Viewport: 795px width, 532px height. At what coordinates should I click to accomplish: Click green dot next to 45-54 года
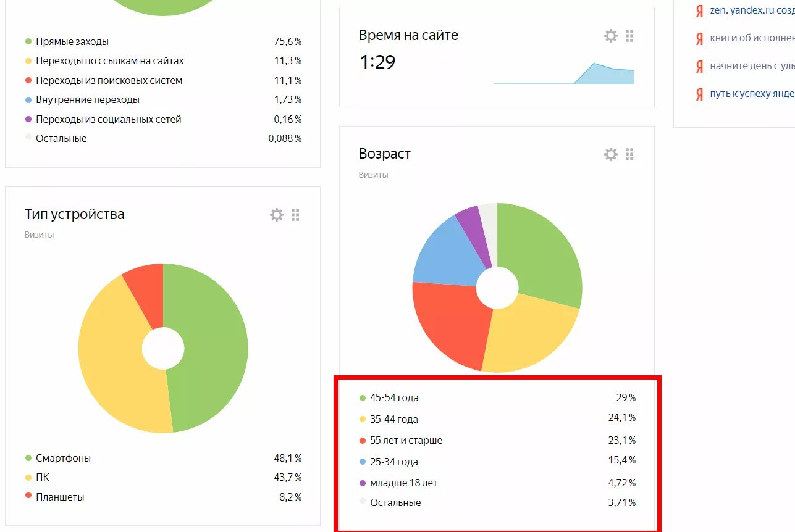363,398
